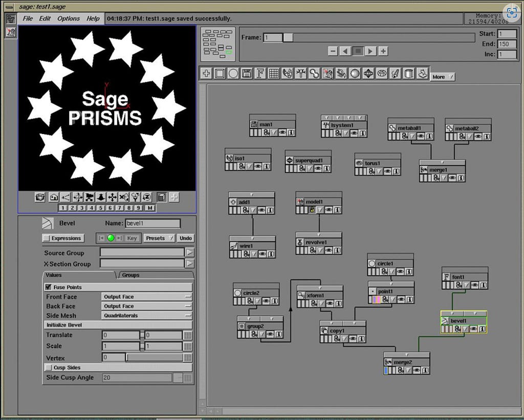524x420 pixels.
Task: Click the top-left sidebar desk icon
Action: (11, 19)
